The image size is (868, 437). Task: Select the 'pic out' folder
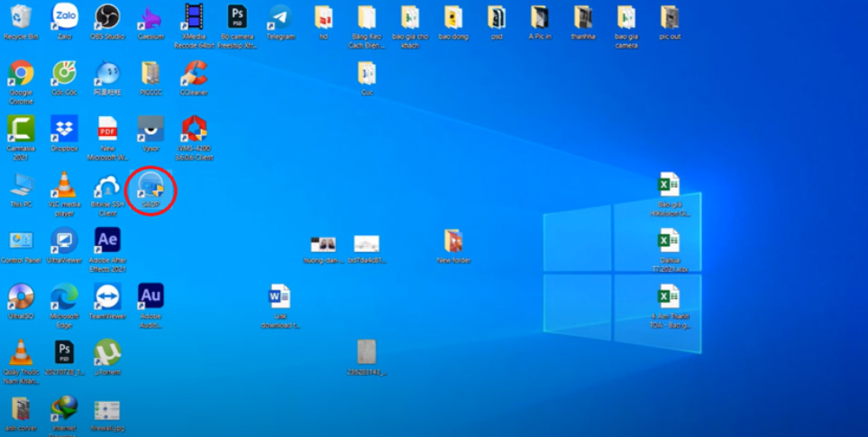point(670,17)
